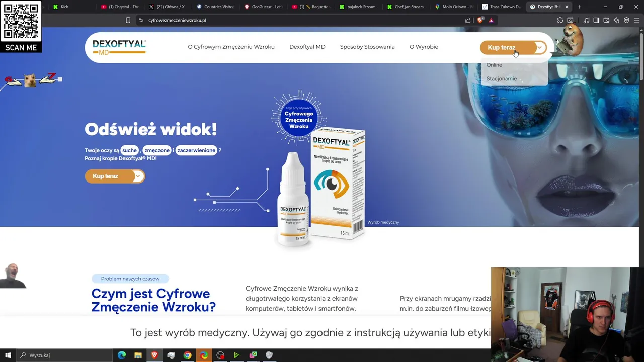Image resolution: width=644 pixels, height=362 pixels.
Task: Expand hero Kup teraz dropdown arrow
Action: point(138,176)
